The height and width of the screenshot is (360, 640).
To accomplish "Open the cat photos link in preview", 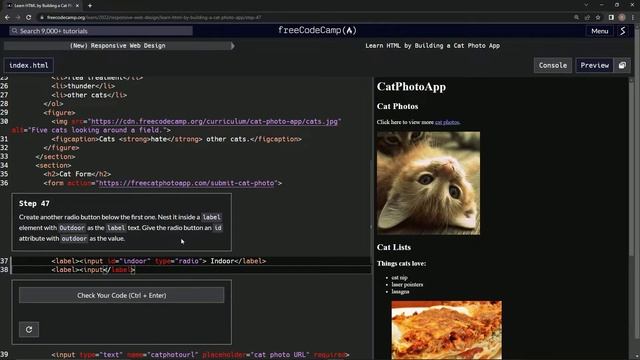I will click(x=447, y=122).
